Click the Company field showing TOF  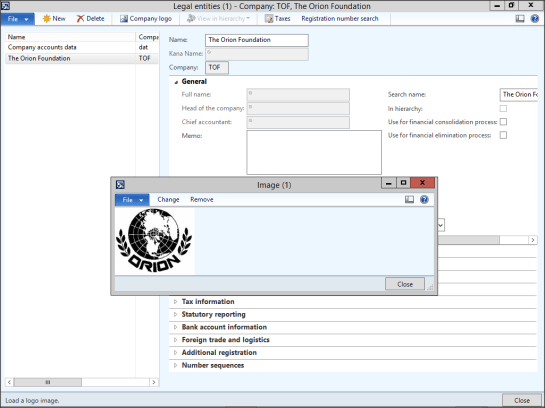[x=217, y=67]
